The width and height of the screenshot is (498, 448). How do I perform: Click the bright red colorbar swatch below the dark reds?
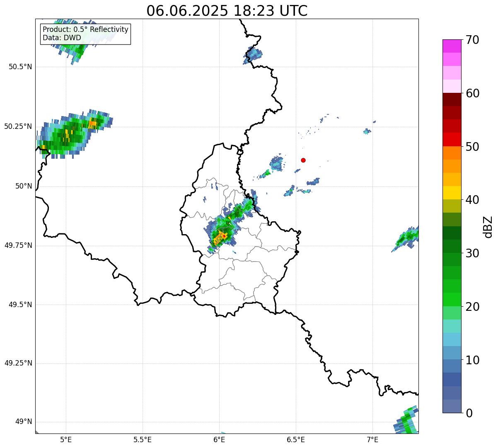coord(452,139)
